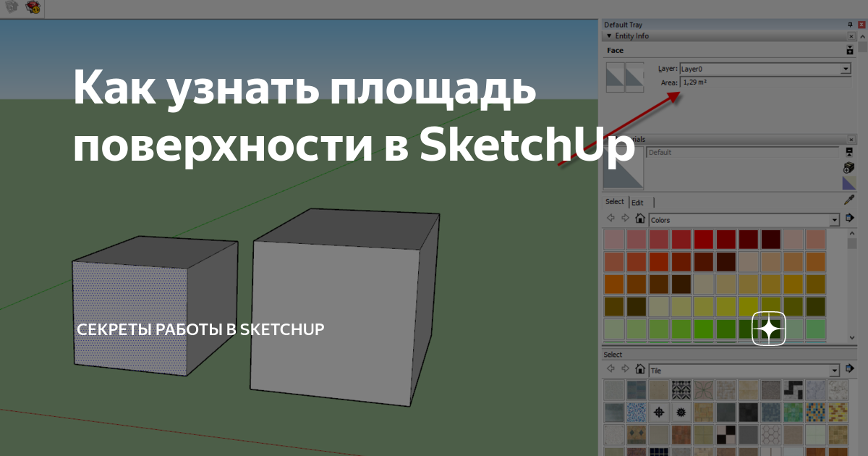Select black-and-white geometric pattern tile
Image resolution: width=868 pixels, height=456 pixels.
click(681, 390)
